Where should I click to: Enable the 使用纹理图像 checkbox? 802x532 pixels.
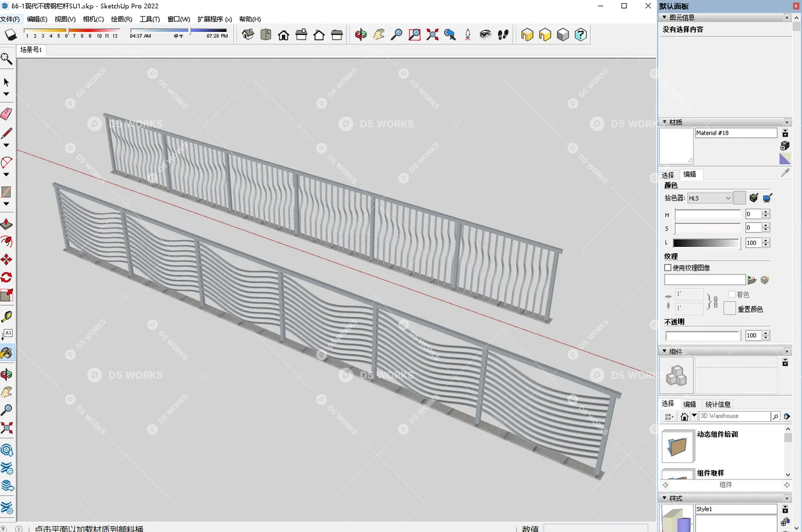click(x=667, y=268)
